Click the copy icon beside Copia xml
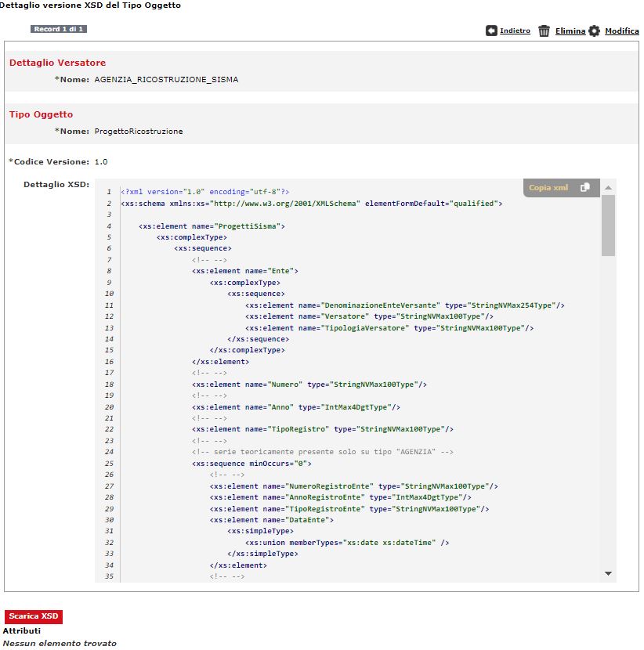This screenshot has width=644, height=650. [x=584, y=187]
